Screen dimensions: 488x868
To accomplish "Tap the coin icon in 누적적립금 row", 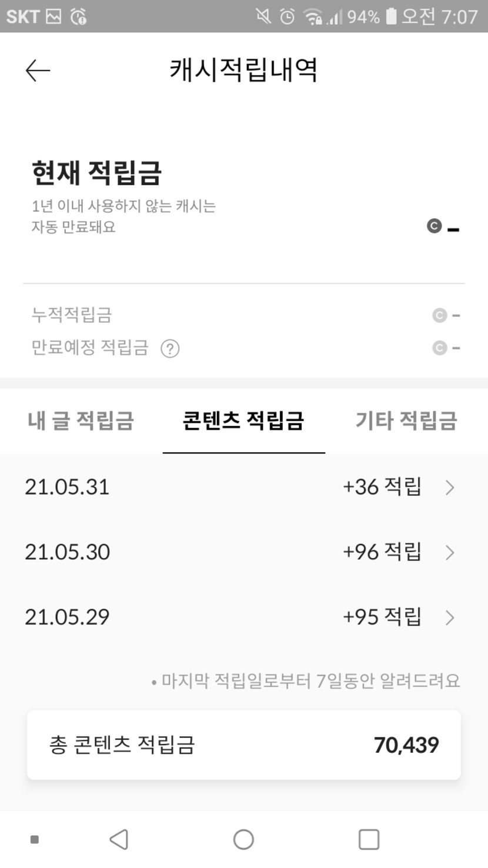I will pos(439,316).
